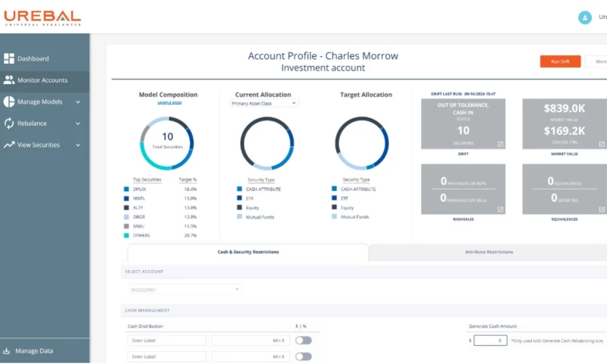
Task: Click the DPUIX legend color swatch
Action: click(x=126, y=189)
